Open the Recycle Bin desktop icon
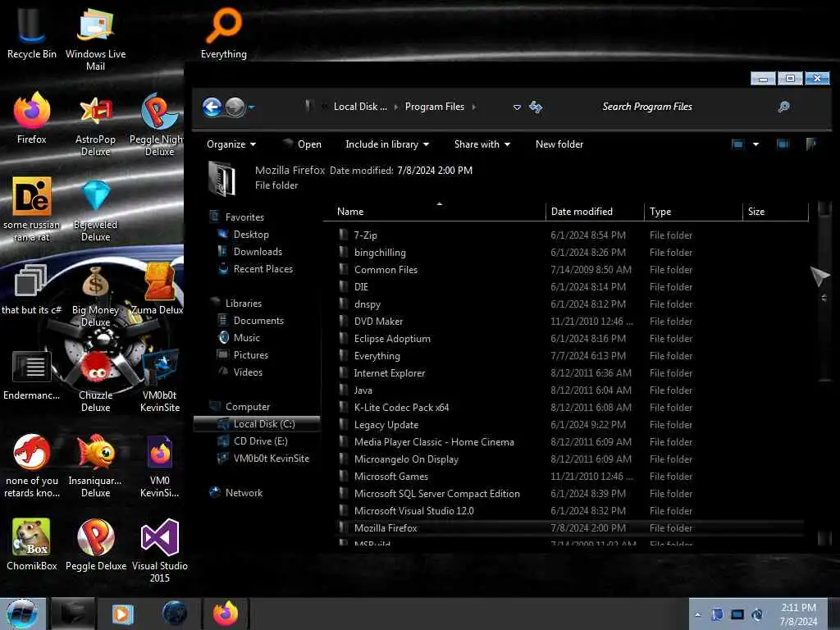The height and width of the screenshot is (630, 840). tap(31, 33)
